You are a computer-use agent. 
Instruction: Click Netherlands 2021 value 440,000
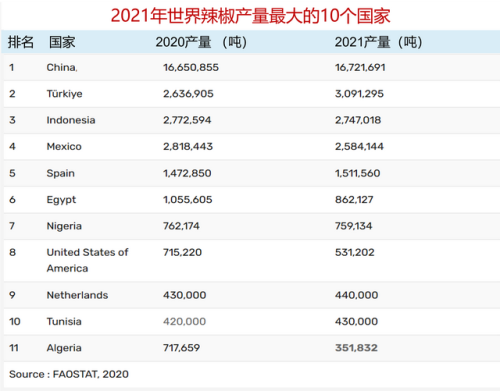coord(357,295)
